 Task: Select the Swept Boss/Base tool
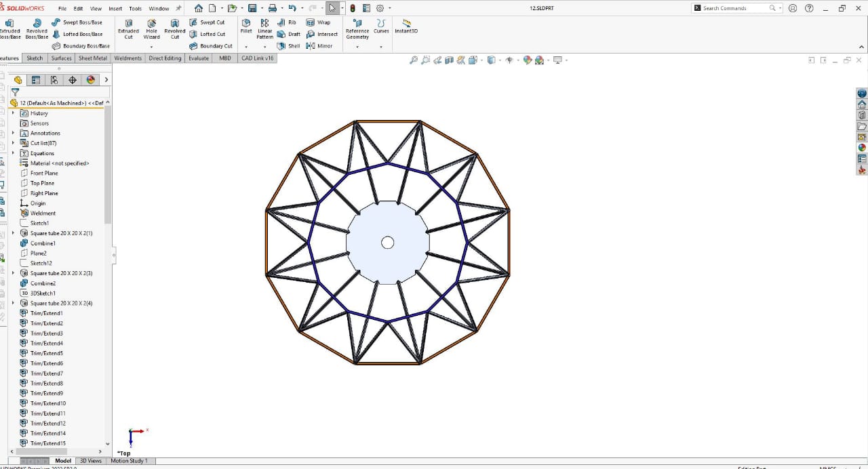(x=77, y=22)
